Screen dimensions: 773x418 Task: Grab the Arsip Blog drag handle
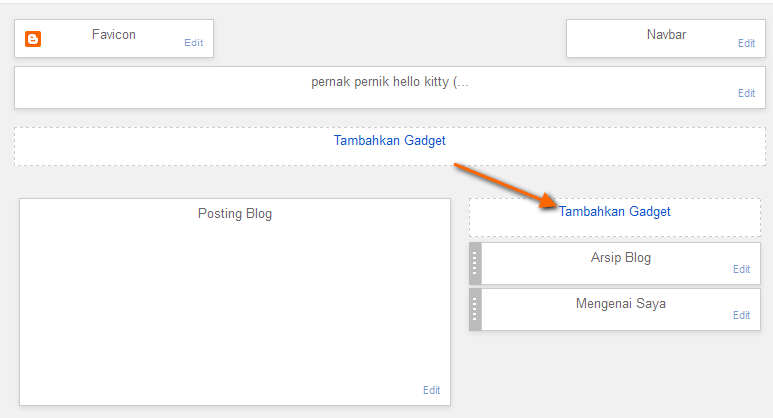coord(475,263)
